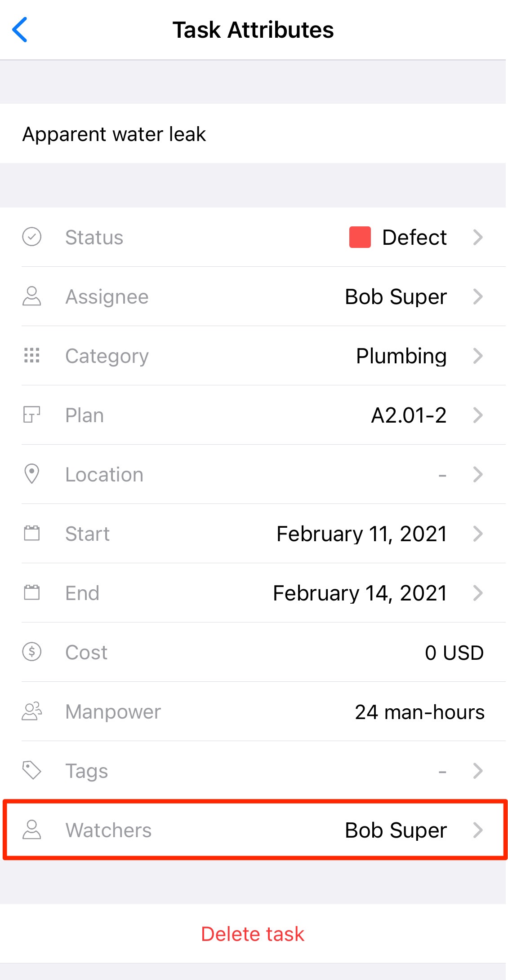
Task: Open the Watchers row showing Bob Super
Action: (x=255, y=830)
